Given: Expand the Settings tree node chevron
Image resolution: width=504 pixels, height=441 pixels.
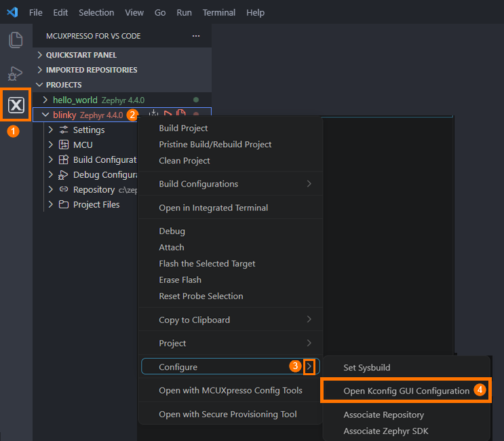Looking at the screenshot, I should click(50, 130).
